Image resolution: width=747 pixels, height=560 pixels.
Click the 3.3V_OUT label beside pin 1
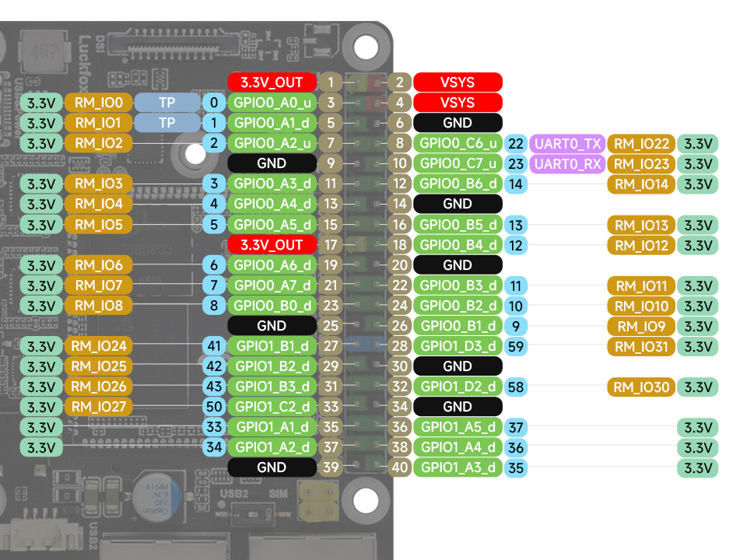pyautogui.click(x=272, y=82)
